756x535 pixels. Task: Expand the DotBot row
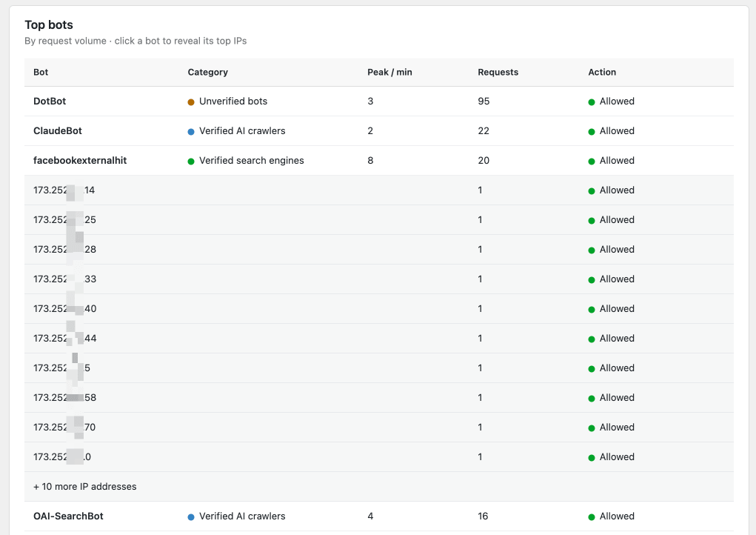tap(379, 102)
